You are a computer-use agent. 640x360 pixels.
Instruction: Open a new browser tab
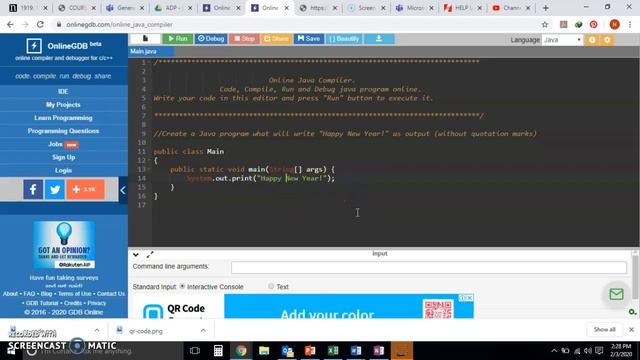coord(545,8)
